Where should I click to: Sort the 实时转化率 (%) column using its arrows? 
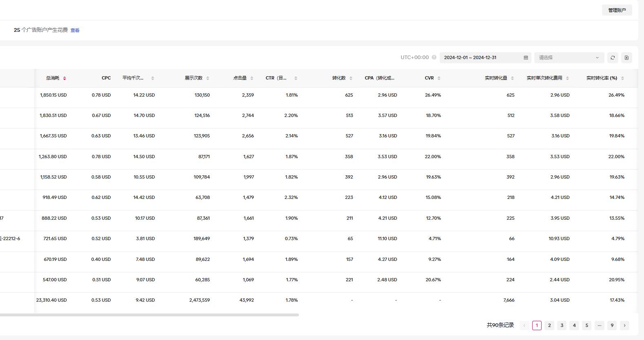(622, 78)
